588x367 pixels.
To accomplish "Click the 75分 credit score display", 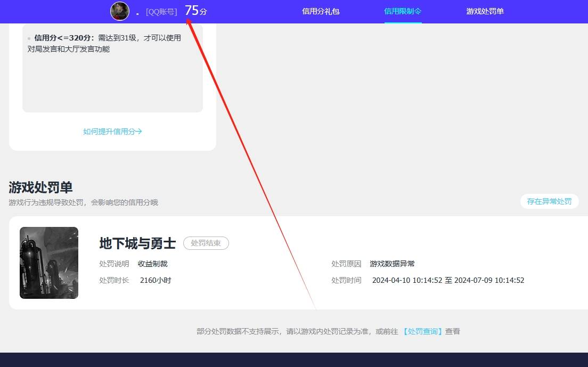I will 197,10.
